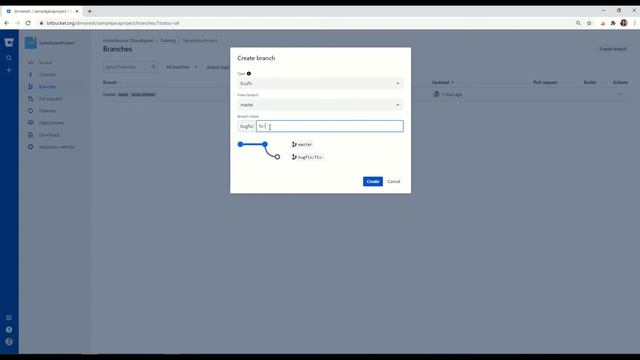The width and height of the screenshot is (640, 360).
Task: Open the Pipelines section icon
Action: (x=31, y=111)
